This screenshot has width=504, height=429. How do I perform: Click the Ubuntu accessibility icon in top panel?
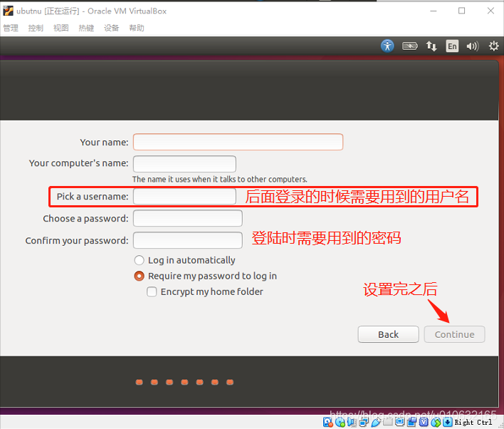click(387, 46)
